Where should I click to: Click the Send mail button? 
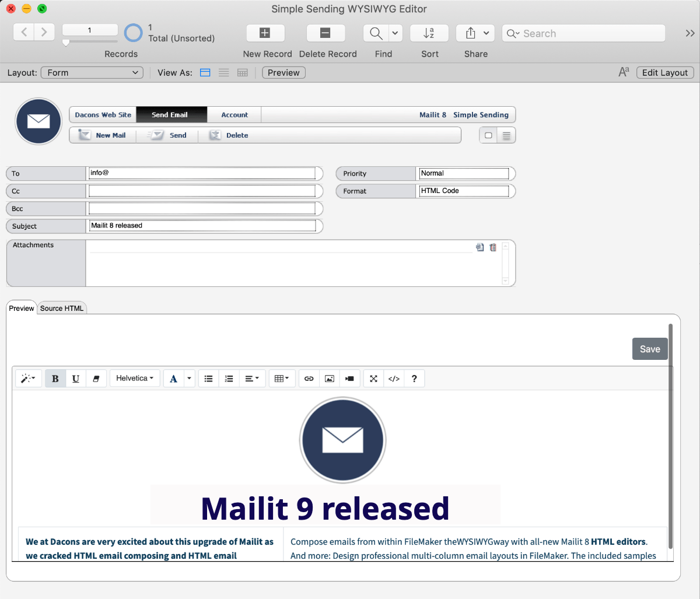point(167,135)
